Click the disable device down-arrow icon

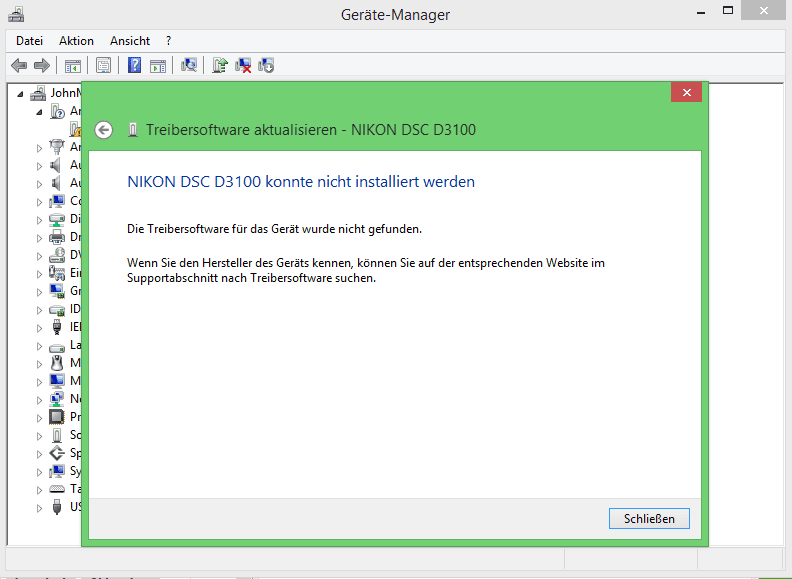coord(266,65)
